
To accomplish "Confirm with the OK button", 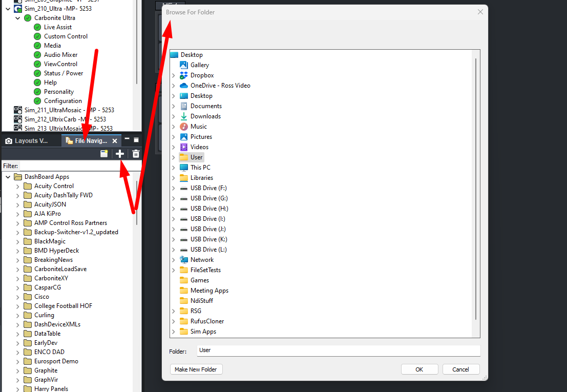I will click(419, 369).
